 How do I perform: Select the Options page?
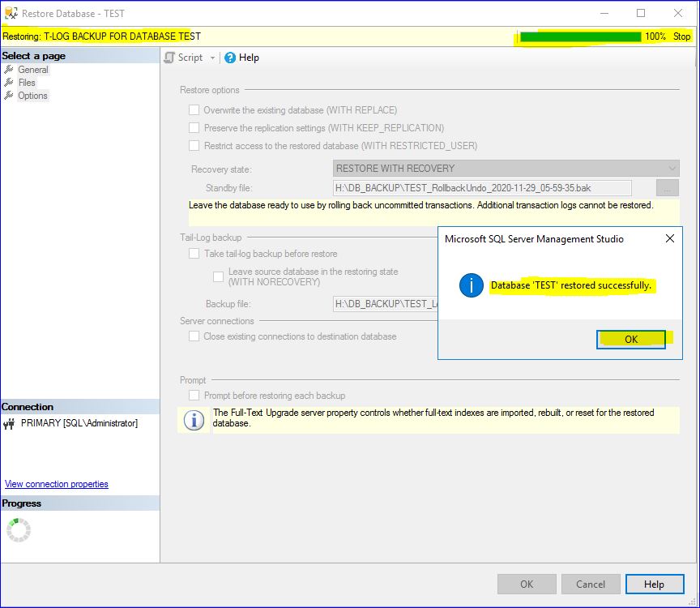pyautogui.click(x=32, y=96)
